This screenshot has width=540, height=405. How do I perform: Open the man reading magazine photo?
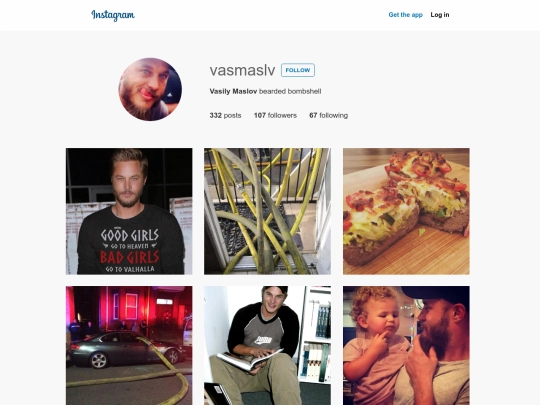(x=268, y=345)
